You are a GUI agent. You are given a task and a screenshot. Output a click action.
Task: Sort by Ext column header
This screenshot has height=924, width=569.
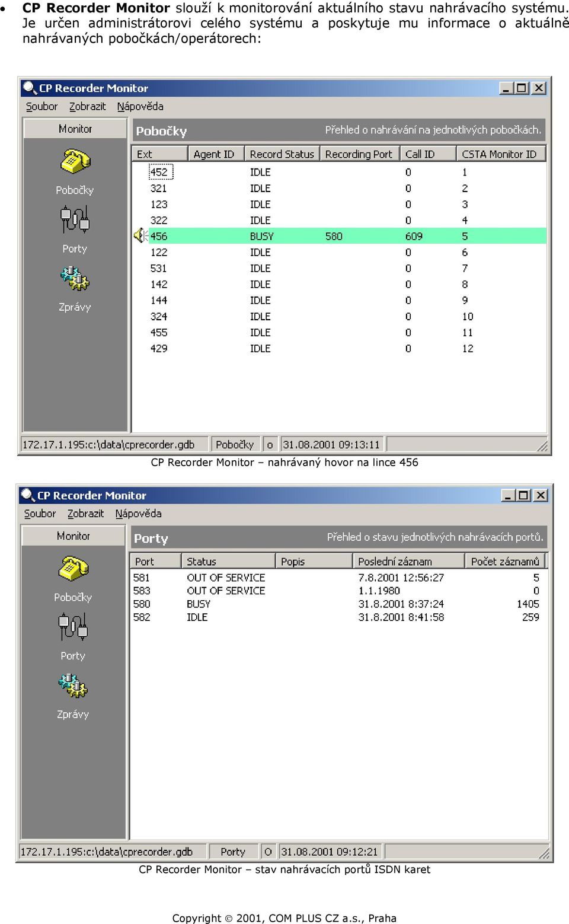[159, 154]
